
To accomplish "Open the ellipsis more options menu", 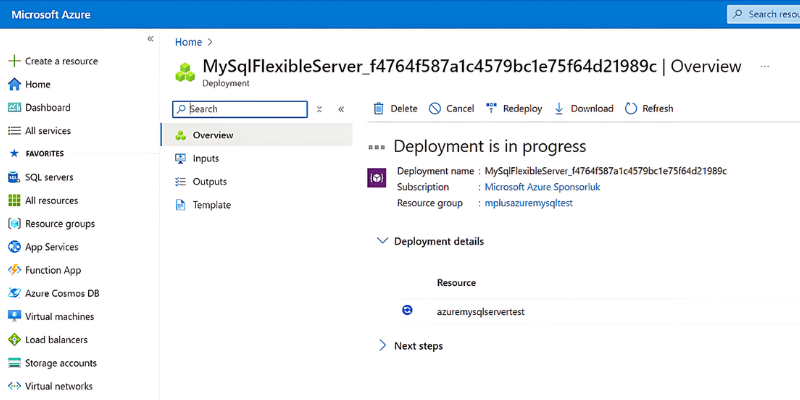I will pos(764,66).
